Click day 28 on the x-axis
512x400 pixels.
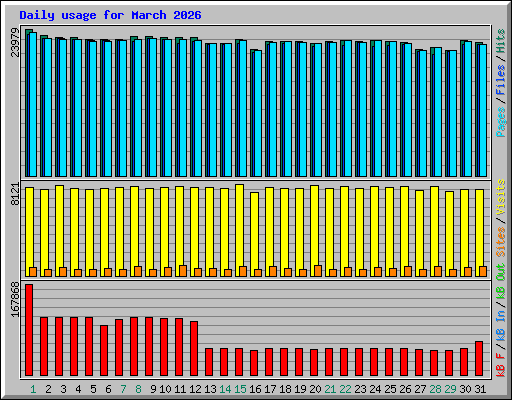(x=435, y=389)
